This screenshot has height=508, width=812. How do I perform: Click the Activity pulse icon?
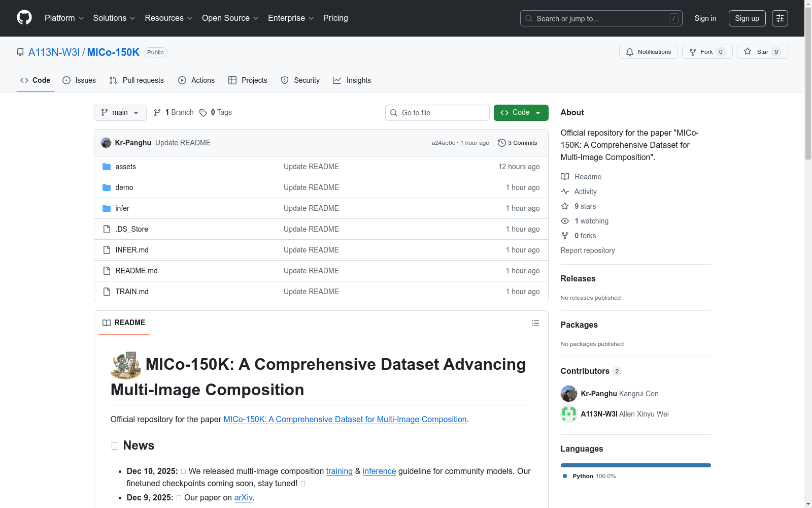pos(565,192)
